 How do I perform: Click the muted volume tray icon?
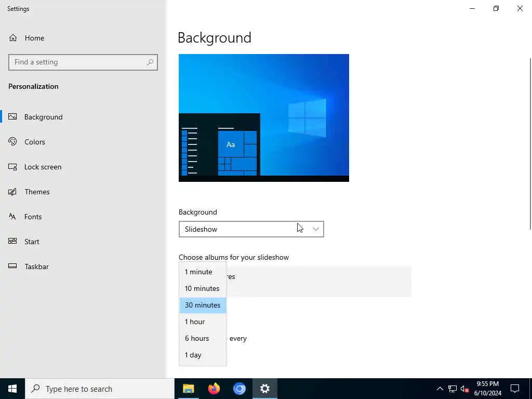coord(464,389)
